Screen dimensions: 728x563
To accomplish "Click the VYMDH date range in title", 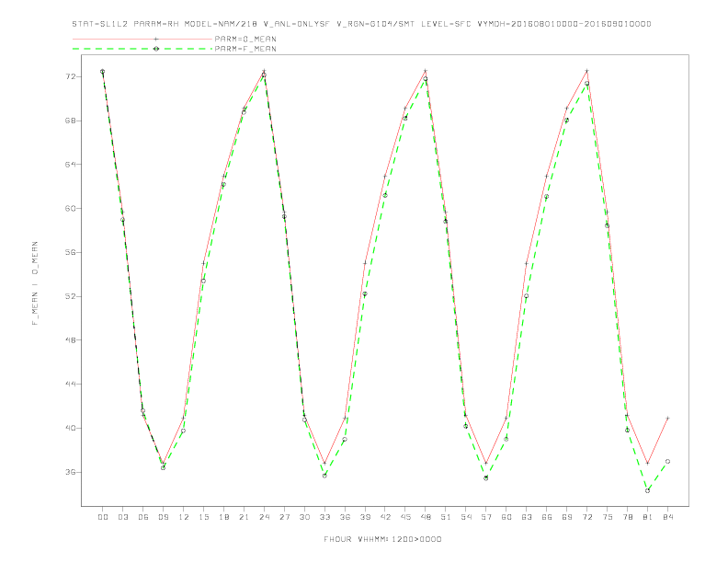I will click(x=564, y=24).
